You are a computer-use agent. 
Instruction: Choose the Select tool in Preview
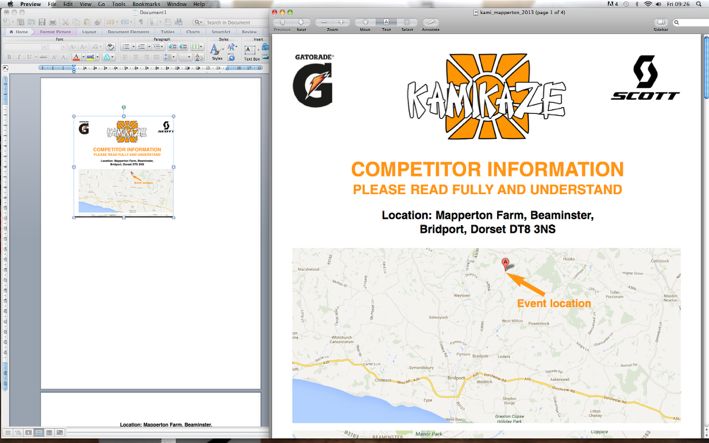pos(406,22)
